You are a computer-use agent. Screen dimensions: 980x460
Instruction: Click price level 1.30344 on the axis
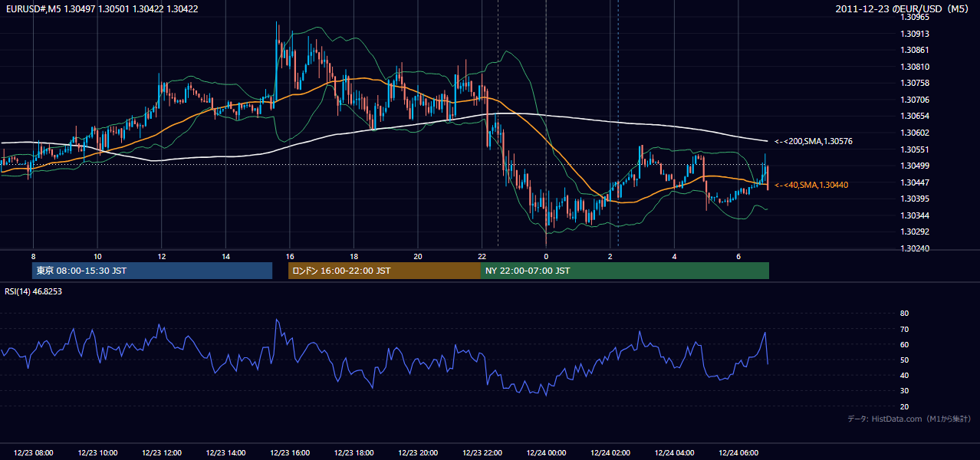point(916,215)
